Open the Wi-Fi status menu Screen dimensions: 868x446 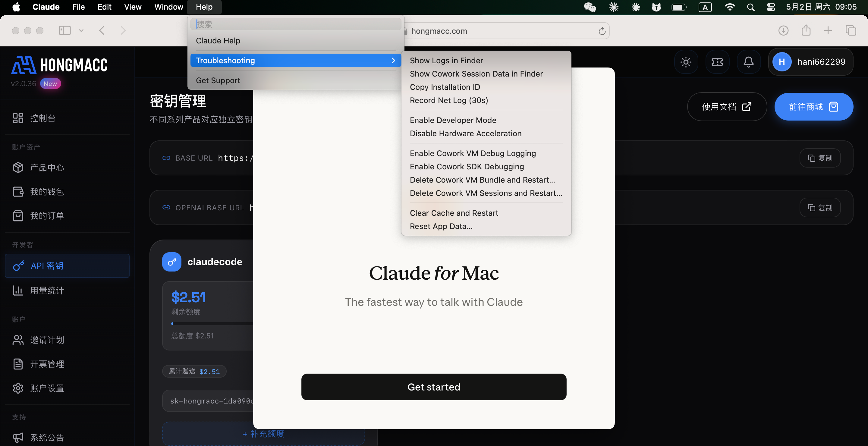tap(729, 7)
